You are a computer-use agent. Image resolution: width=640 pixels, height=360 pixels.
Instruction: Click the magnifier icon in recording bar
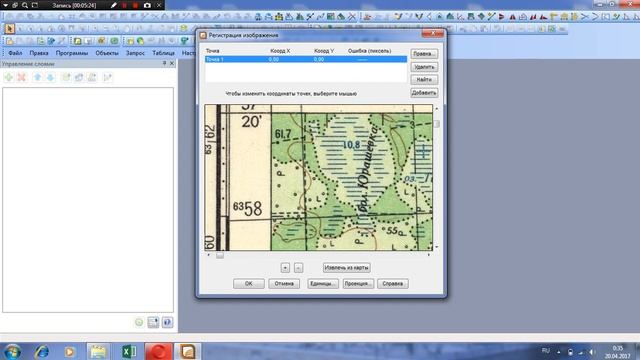(25, 5)
